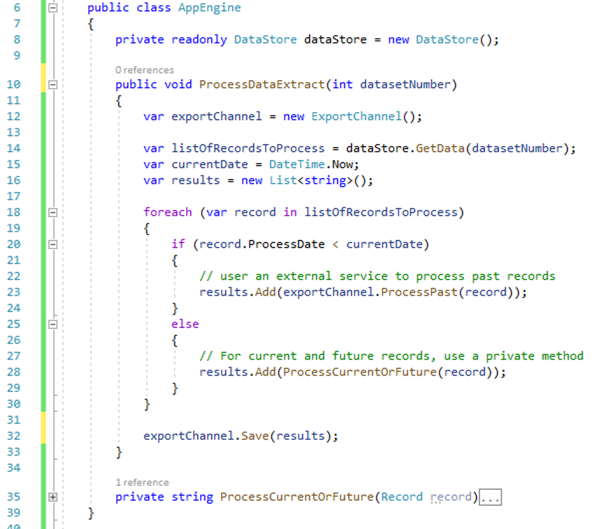Viewport: 611px width, 529px height.
Task: Click DateTime on line 15
Action: [297, 164]
